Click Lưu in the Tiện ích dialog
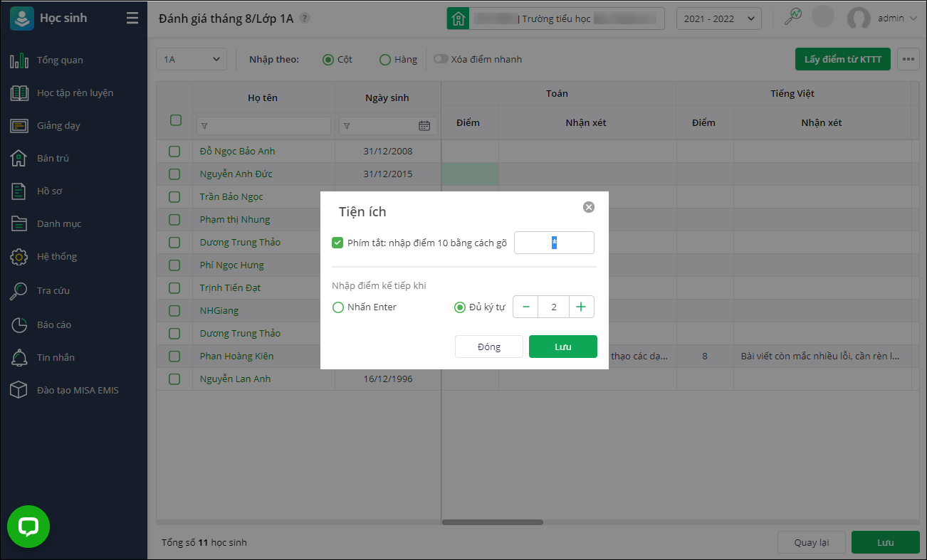Viewport: 927px width, 560px height. click(563, 347)
